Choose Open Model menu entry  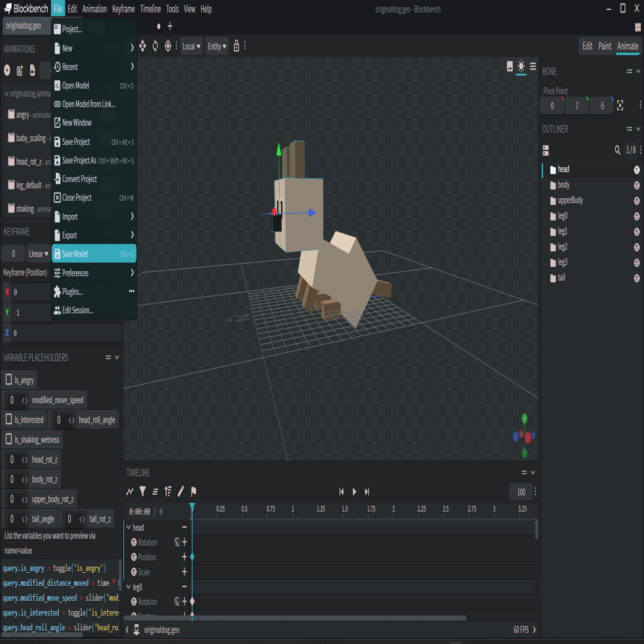coord(94,85)
